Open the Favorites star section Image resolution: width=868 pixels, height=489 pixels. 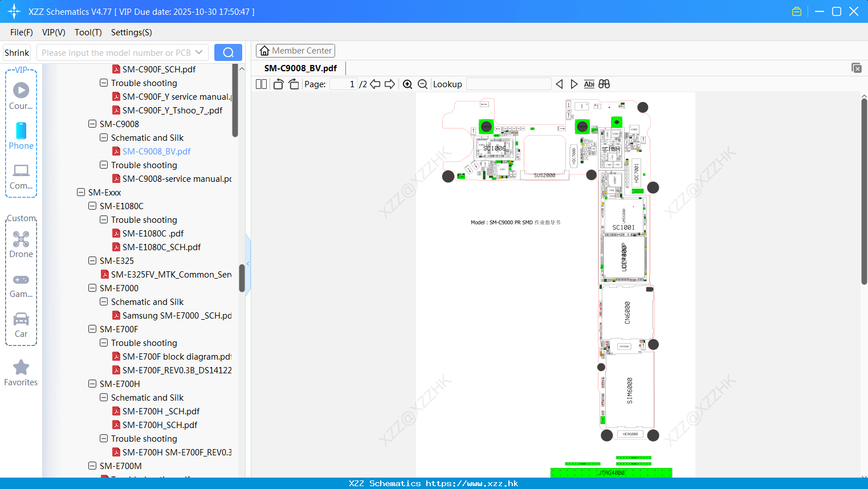(21, 373)
